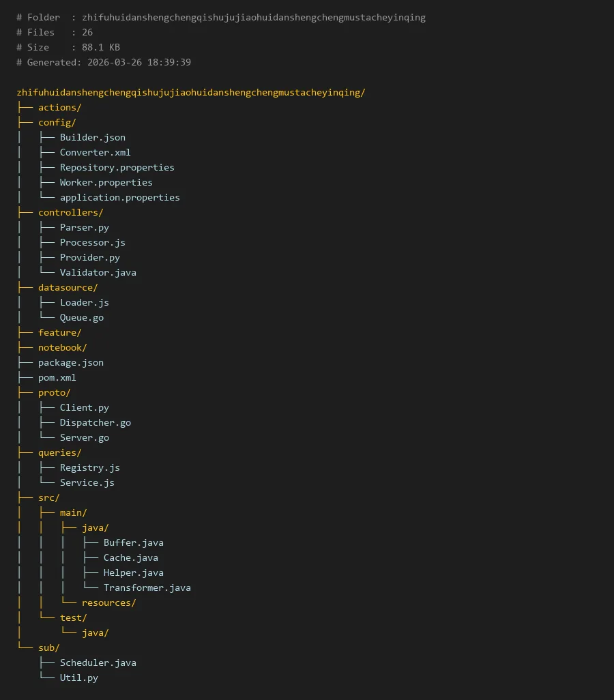This screenshot has width=614, height=700.
Task: Collapse the config/ folder
Action: click(57, 122)
